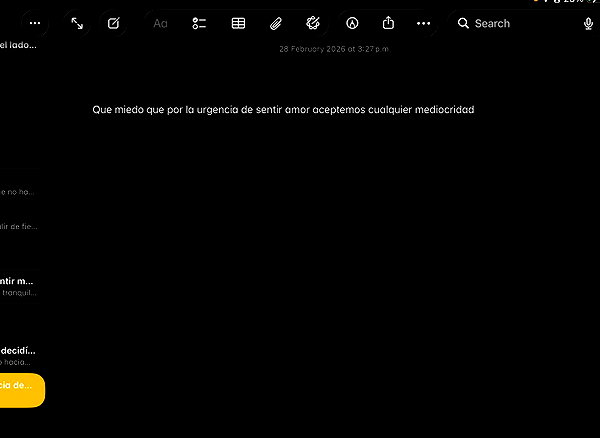The image size is (600, 438).
Task: Select the highlighted yellow note 'cia de...'
Action: [21, 390]
